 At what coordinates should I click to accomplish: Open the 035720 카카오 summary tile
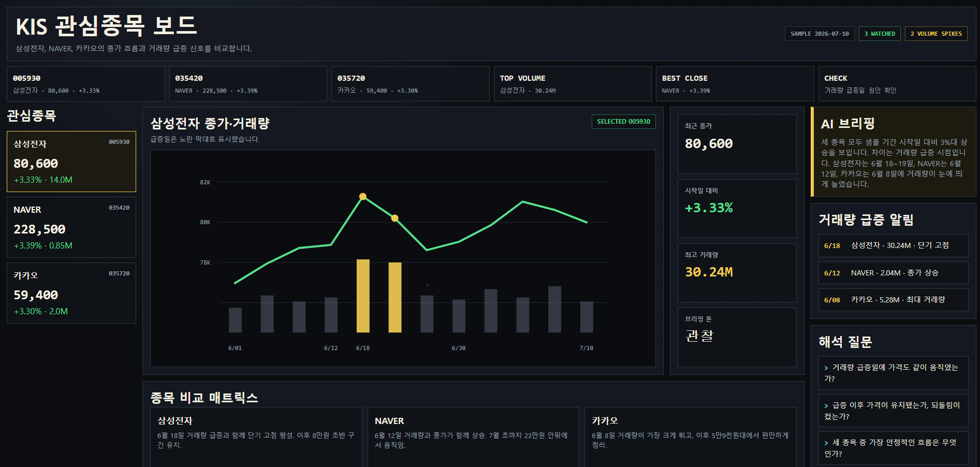[411, 84]
